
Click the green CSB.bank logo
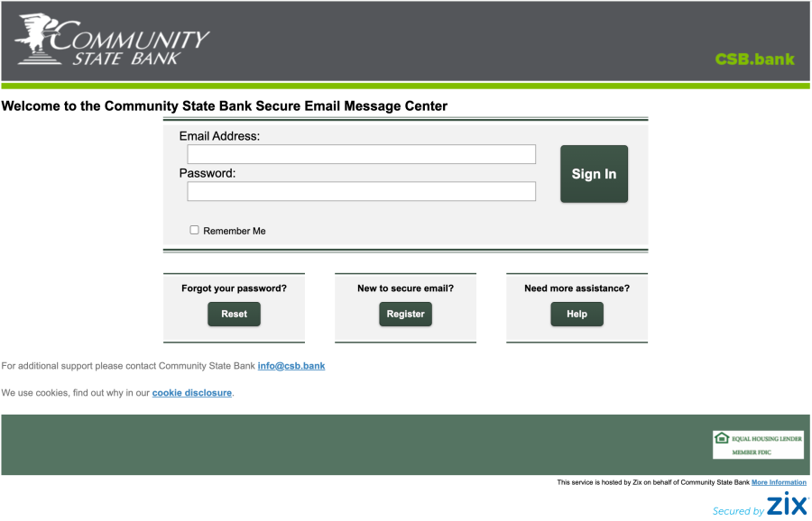754,59
